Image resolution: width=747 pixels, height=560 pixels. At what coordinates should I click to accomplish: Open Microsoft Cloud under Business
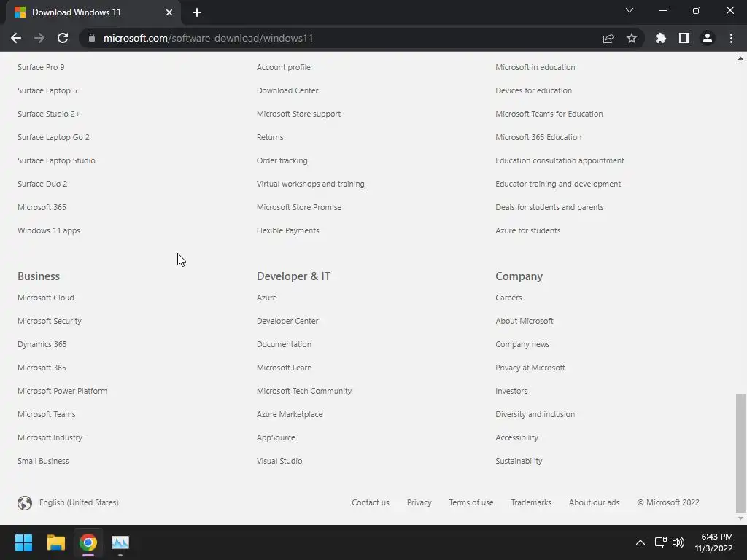46,297
